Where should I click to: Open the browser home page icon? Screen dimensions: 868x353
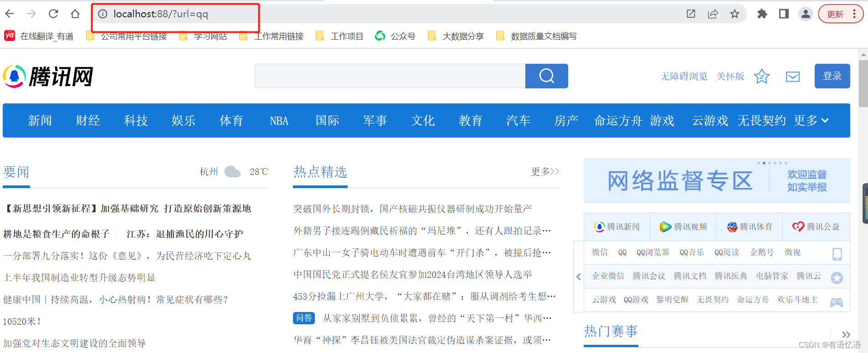(x=75, y=14)
